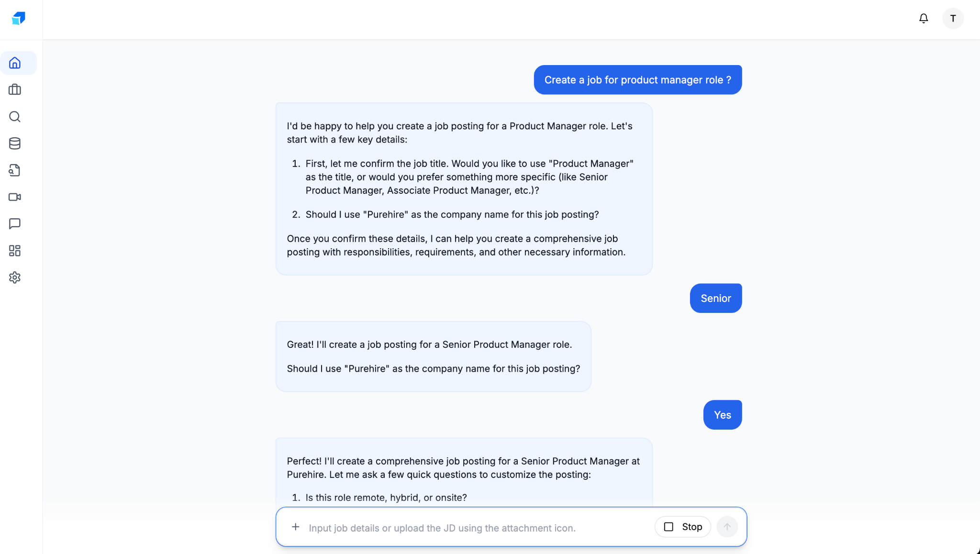This screenshot has height=554, width=980.
Task: Open Settings from the sidebar
Action: [15, 277]
